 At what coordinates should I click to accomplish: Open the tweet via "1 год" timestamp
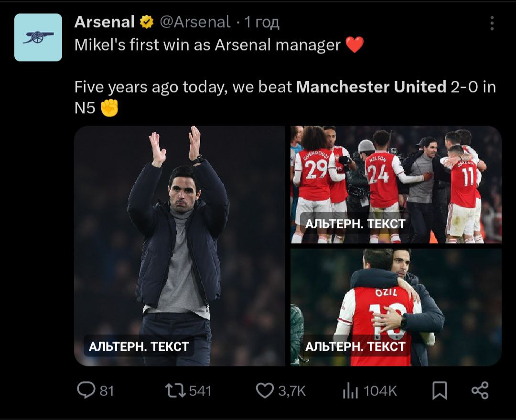261,22
